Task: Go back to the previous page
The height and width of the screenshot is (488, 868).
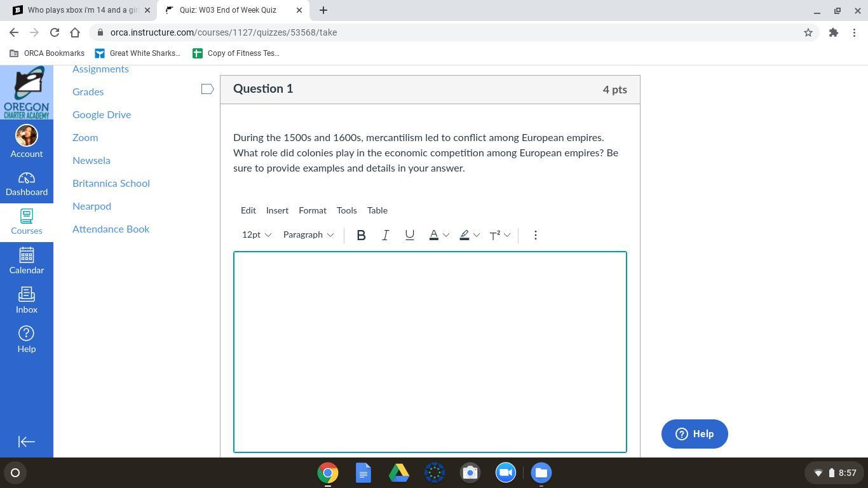Action: (x=14, y=32)
